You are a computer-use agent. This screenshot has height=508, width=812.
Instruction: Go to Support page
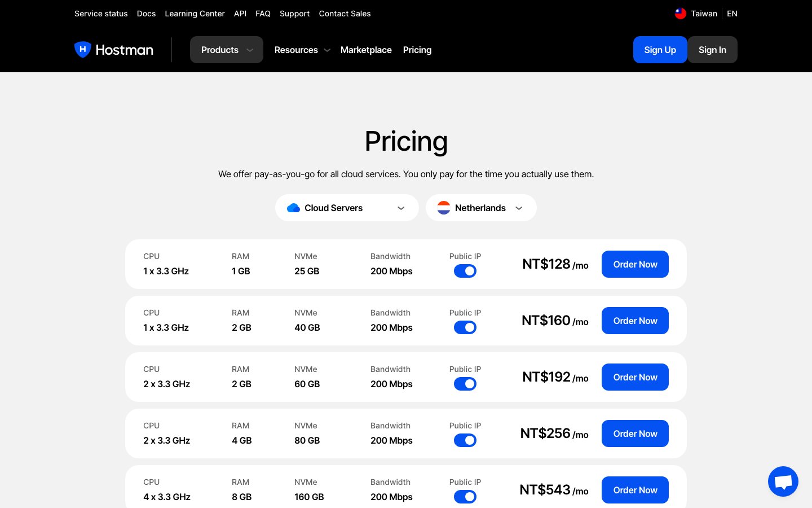coord(294,14)
